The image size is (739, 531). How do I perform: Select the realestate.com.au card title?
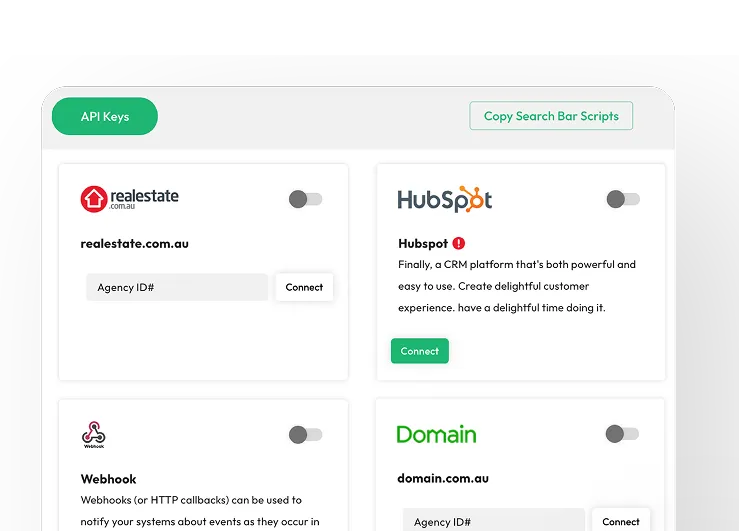135,243
